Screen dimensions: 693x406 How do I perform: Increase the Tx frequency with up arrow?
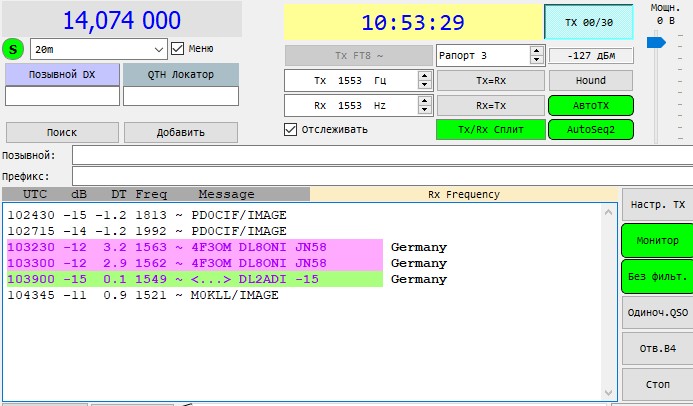coord(424,75)
